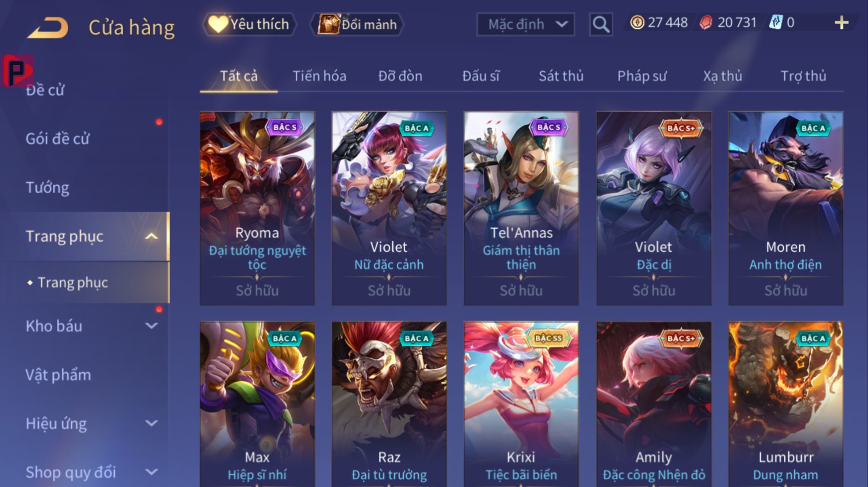Open Gói đề cử sidebar item
The image size is (868, 487).
[57, 139]
